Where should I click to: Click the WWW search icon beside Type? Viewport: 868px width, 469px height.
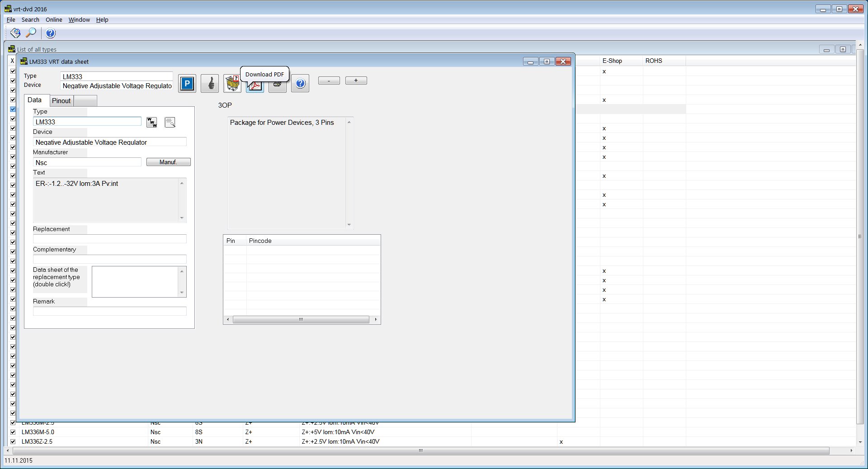point(152,122)
